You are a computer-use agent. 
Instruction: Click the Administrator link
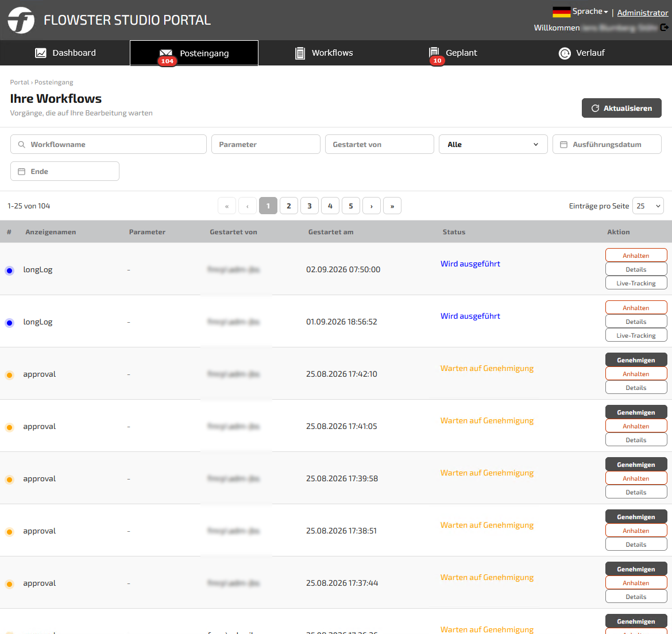click(643, 13)
